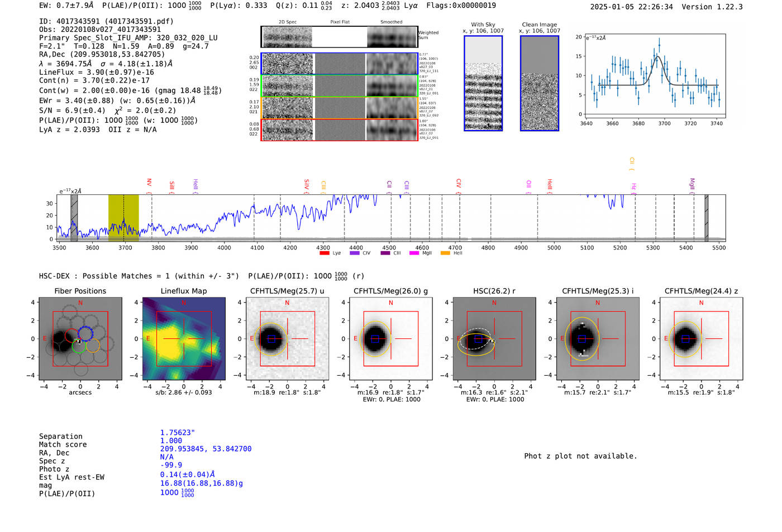Select the red-outlined 2D spectrum fiber row

coord(340,130)
